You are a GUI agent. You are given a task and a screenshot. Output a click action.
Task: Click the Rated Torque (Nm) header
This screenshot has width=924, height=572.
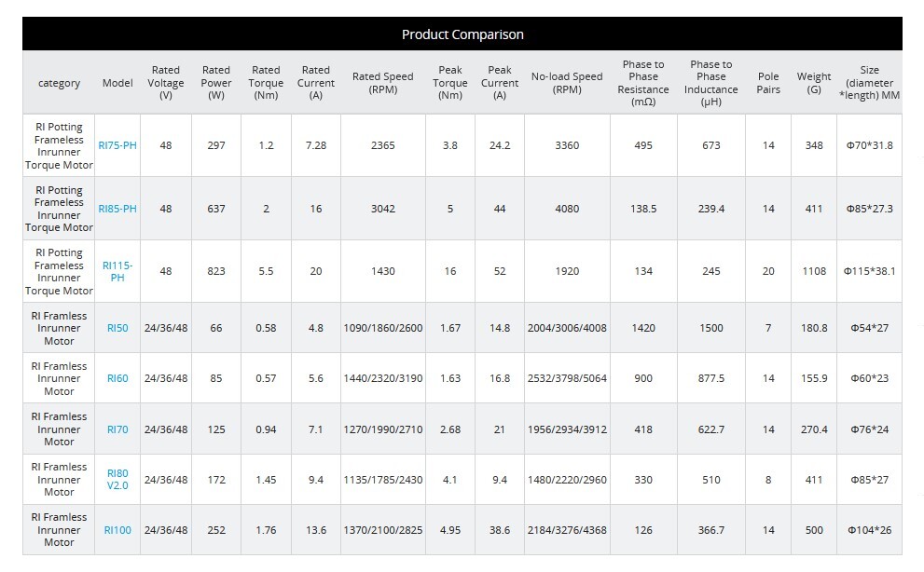pos(266,83)
